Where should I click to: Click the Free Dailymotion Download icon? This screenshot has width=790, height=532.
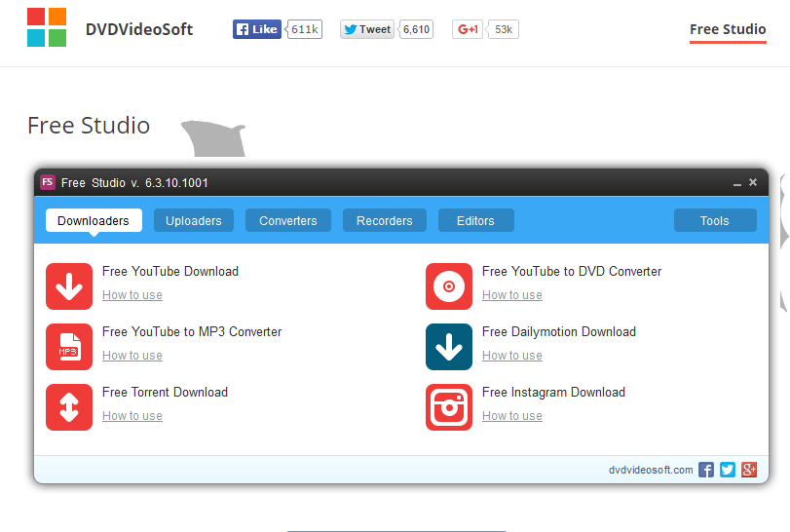[449, 347]
